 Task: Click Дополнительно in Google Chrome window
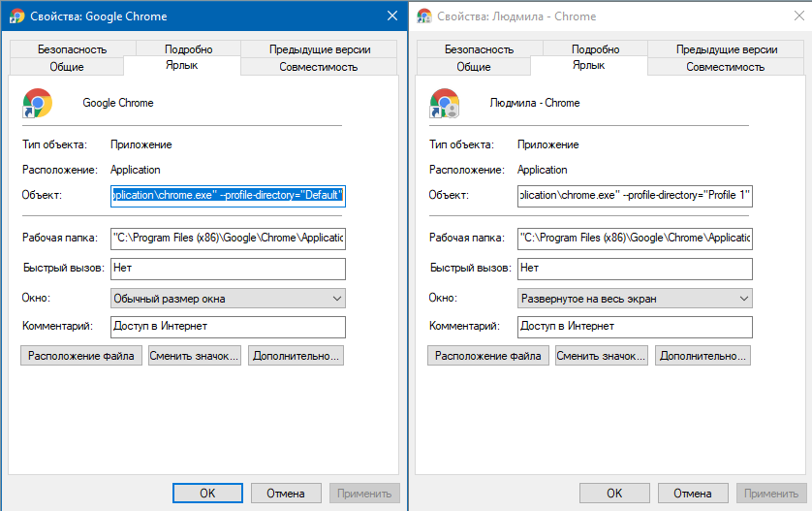click(x=296, y=356)
